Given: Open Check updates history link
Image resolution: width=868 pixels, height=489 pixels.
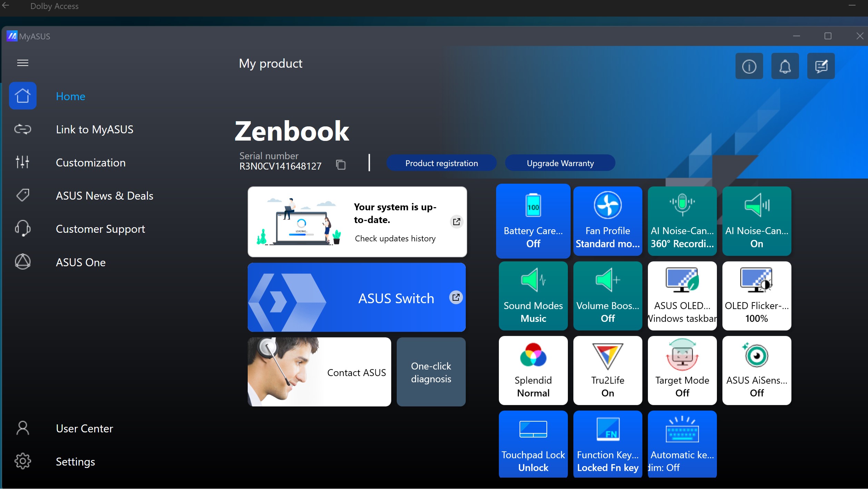Looking at the screenshot, I should point(395,238).
